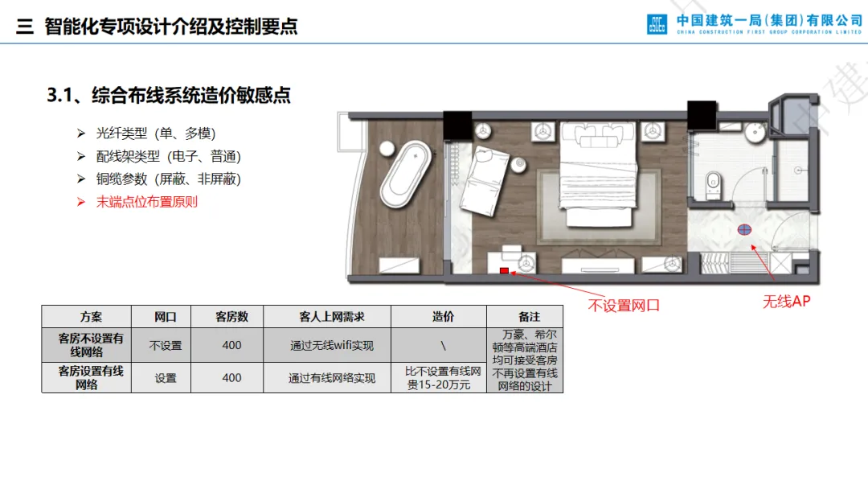Image resolution: width=868 pixels, height=489 pixels.
Task: Select the slide title 智能化专项设计介绍及控制要点
Action: (x=171, y=27)
